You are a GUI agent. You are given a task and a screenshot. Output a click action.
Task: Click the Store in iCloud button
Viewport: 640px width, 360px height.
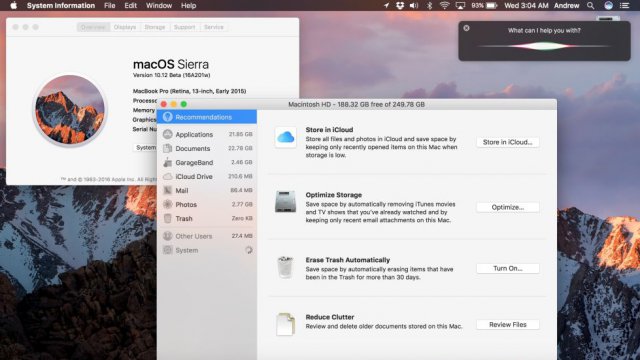pyautogui.click(x=508, y=142)
